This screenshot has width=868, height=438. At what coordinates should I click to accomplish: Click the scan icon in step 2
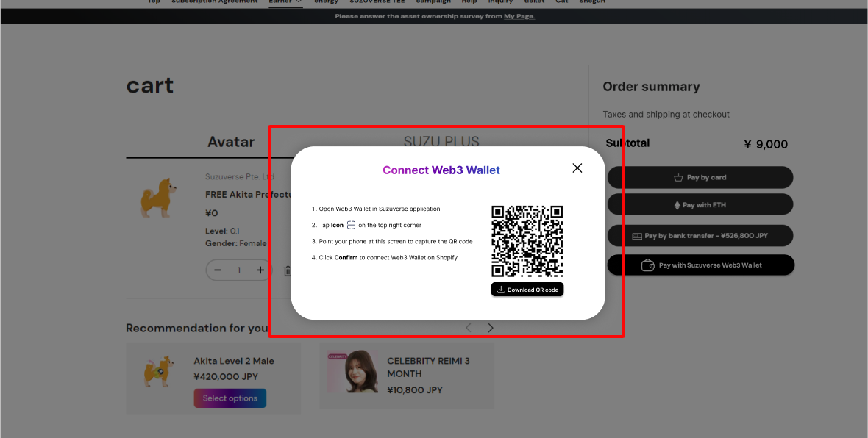point(351,225)
